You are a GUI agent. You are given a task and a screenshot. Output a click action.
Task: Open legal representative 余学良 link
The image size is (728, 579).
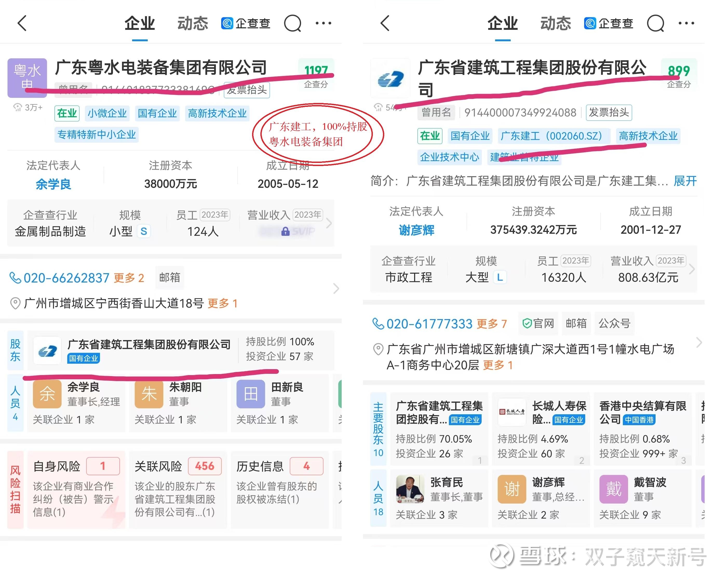(x=53, y=184)
